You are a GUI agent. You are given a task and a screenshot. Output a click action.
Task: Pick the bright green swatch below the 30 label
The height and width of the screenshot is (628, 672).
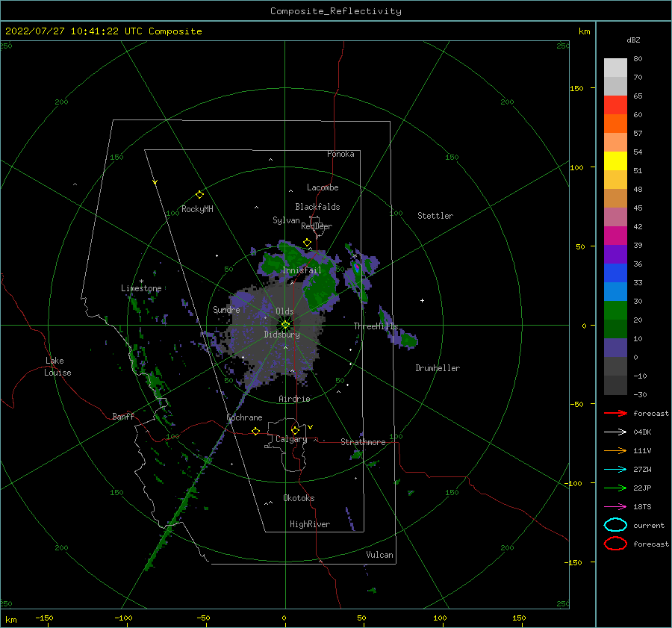click(x=615, y=310)
